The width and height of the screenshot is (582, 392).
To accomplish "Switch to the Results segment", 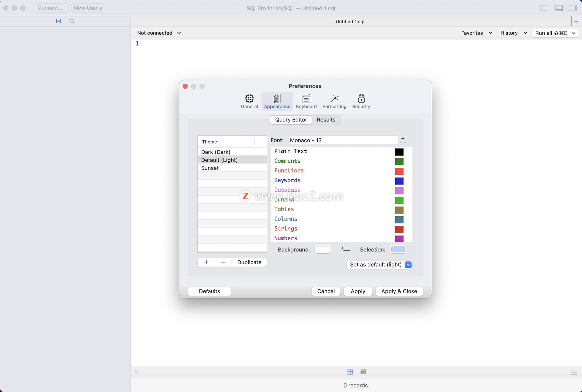I will click(326, 120).
